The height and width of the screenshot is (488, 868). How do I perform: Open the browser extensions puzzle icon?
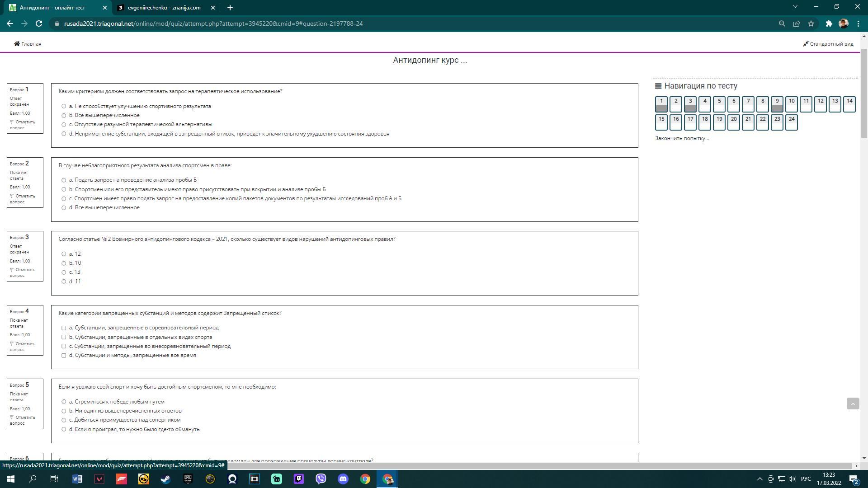(829, 23)
